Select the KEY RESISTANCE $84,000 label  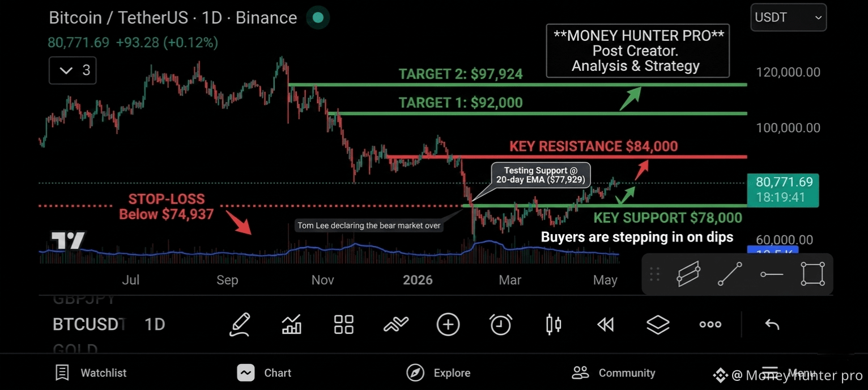click(593, 146)
